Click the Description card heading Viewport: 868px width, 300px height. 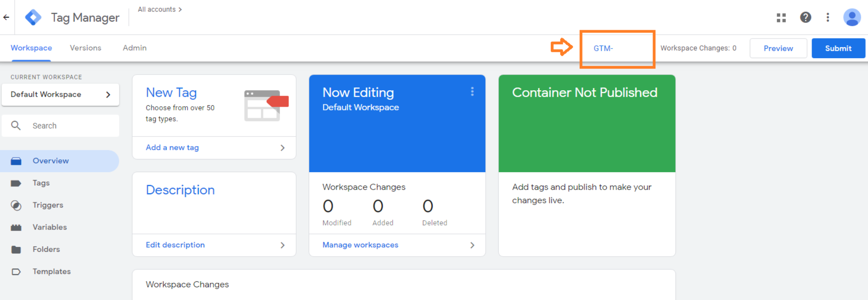180,190
